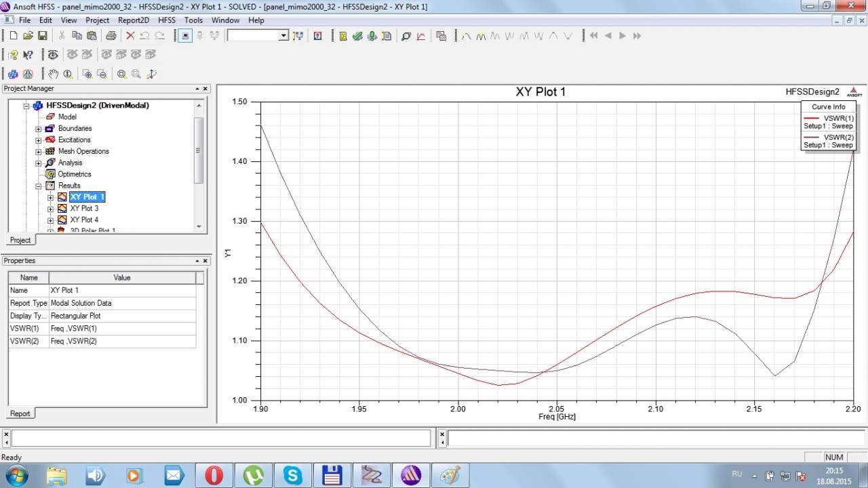The image size is (868, 488).
Task: Open the empty toolbar combo box dropdown
Action: tap(283, 36)
